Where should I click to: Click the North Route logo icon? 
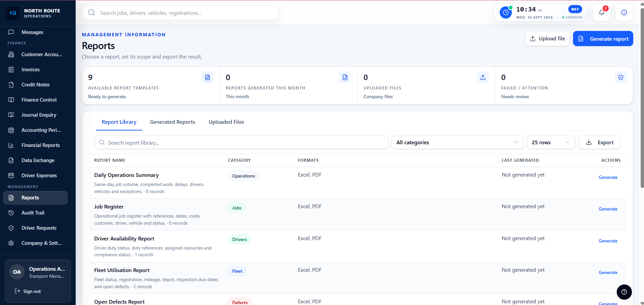pos(13,13)
